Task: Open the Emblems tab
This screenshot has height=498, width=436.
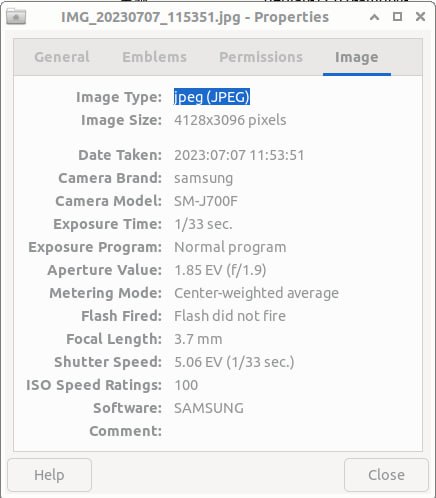Action: point(154,57)
